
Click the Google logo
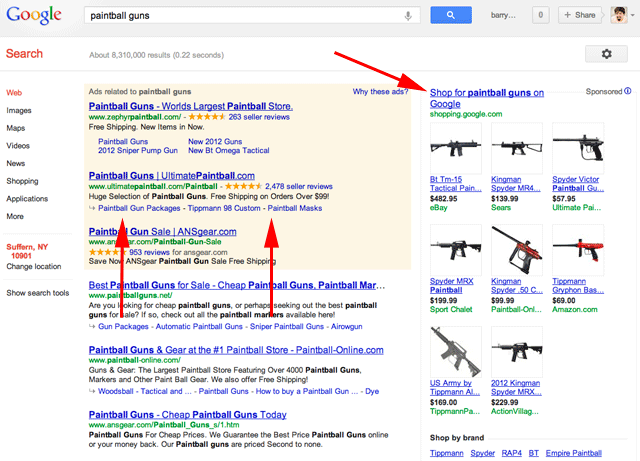(34, 15)
